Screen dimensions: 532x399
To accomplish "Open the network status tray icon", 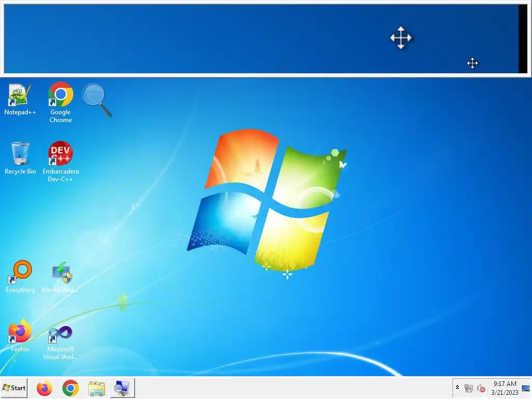I will tap(469, 388).
